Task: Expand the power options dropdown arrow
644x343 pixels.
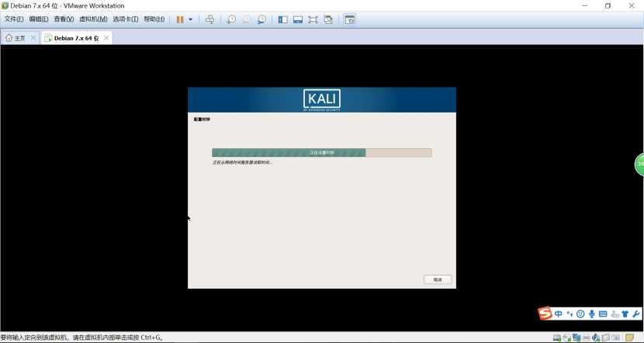Action: [x=190, y=19]
